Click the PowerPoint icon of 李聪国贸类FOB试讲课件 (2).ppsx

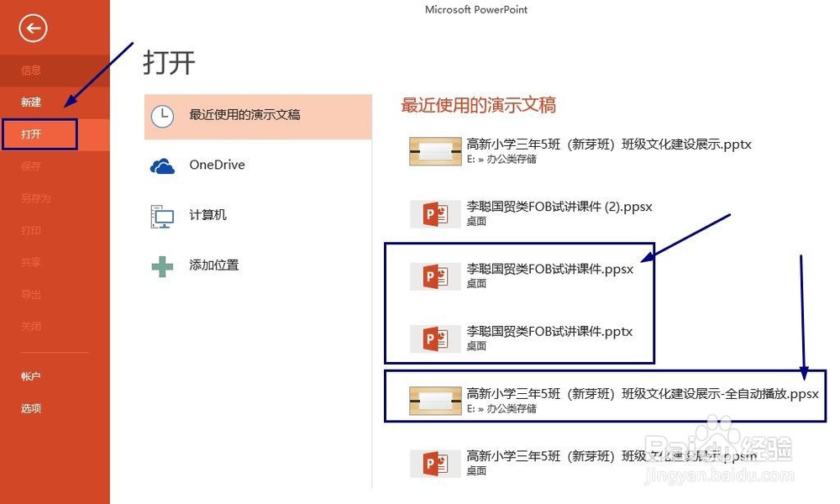(434, 213)
